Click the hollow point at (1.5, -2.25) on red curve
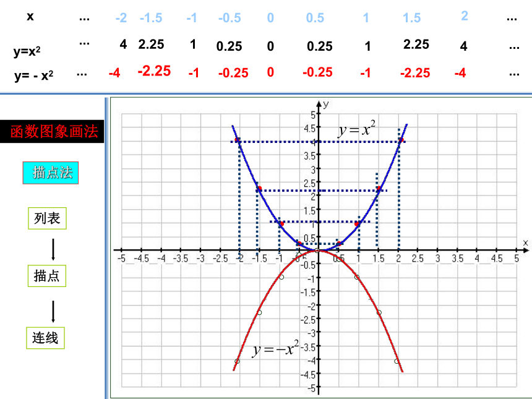Screen dimensions: 532x399 point(379,312)
